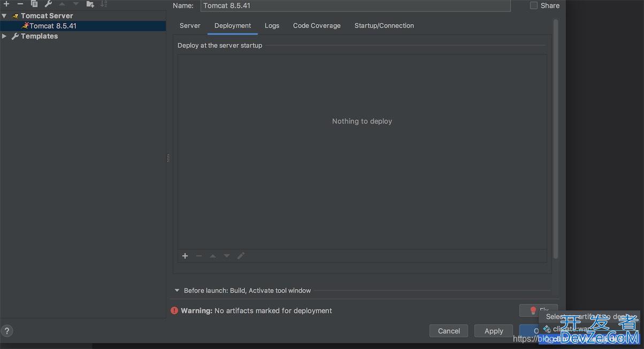Collapse the Before launch section
The image size is (644, 349).
pyautogui.click(x=177, y=291)
